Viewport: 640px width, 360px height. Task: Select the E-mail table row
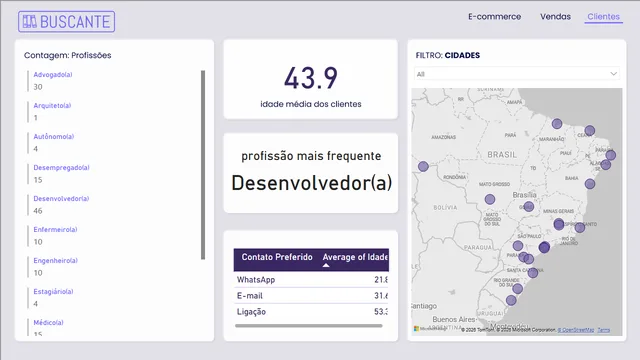311,296
